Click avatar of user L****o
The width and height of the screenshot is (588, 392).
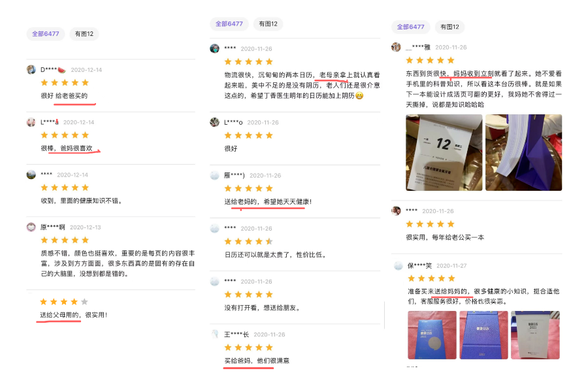click(x=214, y=122)
